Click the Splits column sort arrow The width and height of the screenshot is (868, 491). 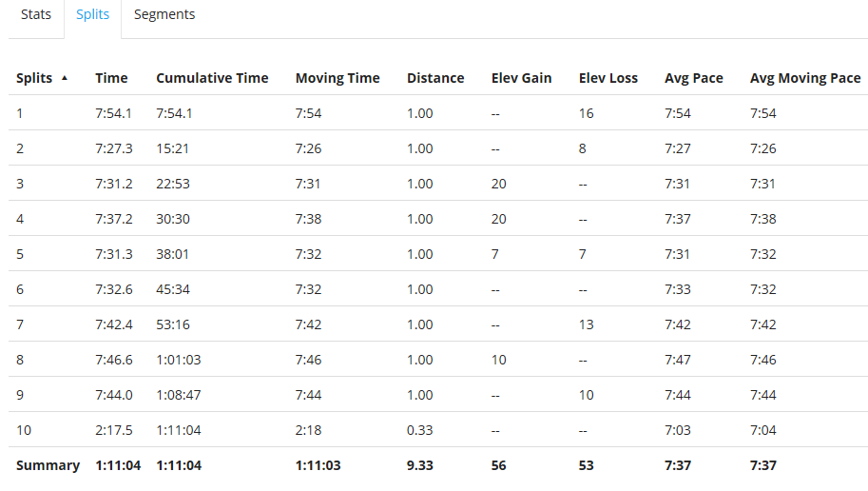(65, 78)
